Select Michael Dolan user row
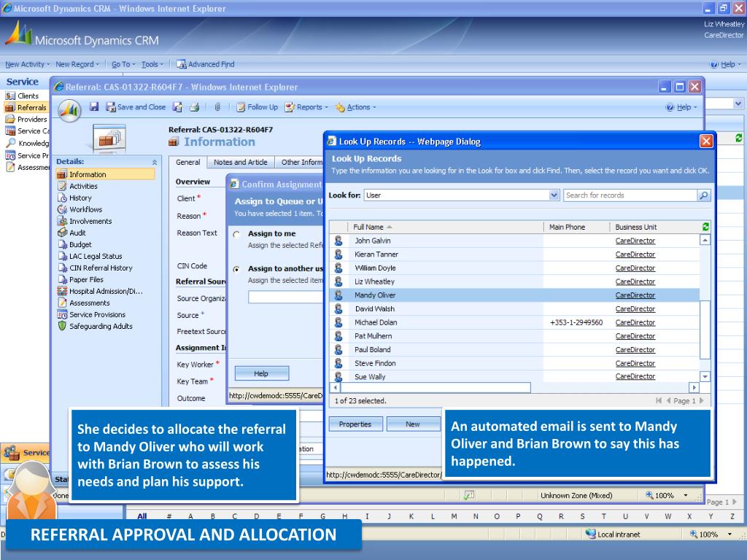Image resolution: width=747 pixels, height=560 pixels. click(514, 323)
